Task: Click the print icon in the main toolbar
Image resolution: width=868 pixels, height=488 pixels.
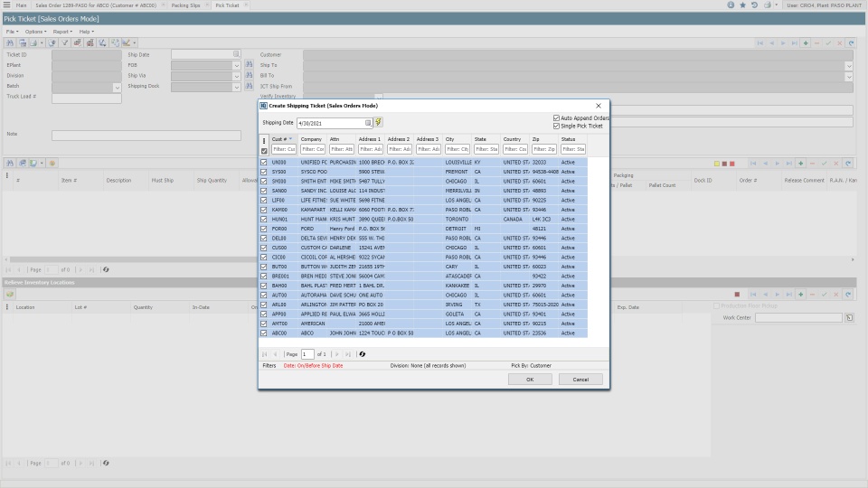Action: pos(33,42)
